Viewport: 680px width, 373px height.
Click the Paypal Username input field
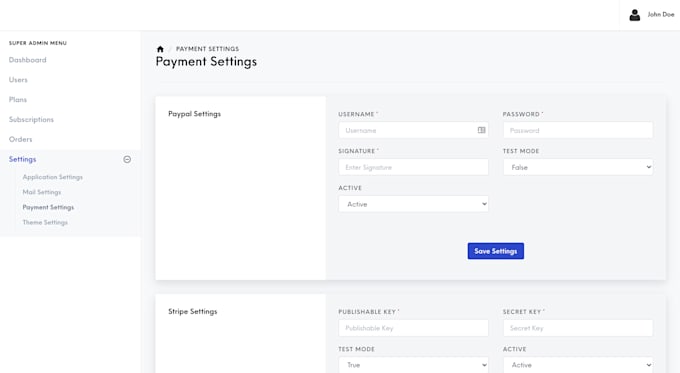tap(413, 130)
